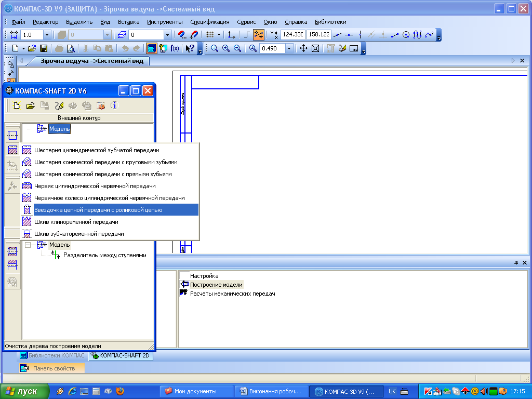The height and width of the screenshot is (399, 532).
Task: Click the X coordinate field 124.330
Action: point(293,35)
